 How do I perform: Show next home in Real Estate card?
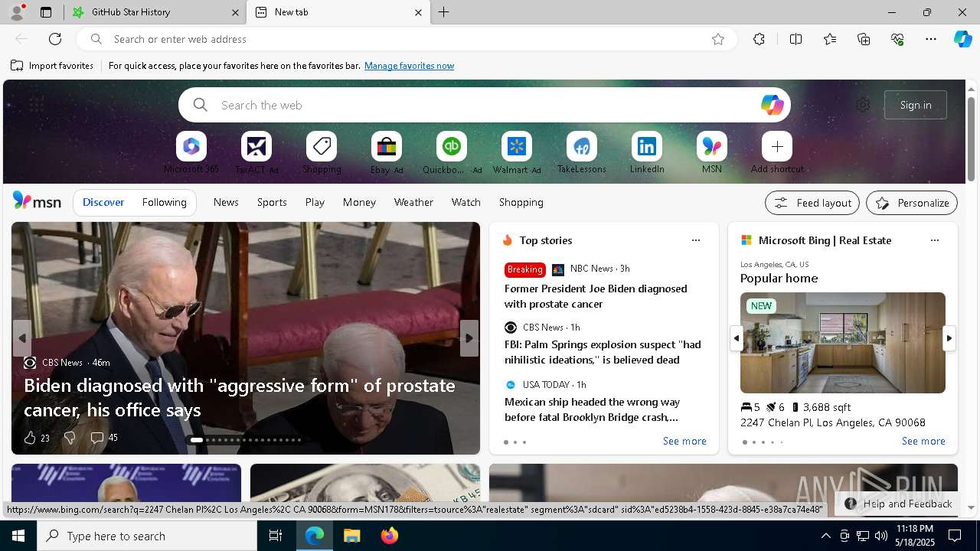(x=949, y=337)
